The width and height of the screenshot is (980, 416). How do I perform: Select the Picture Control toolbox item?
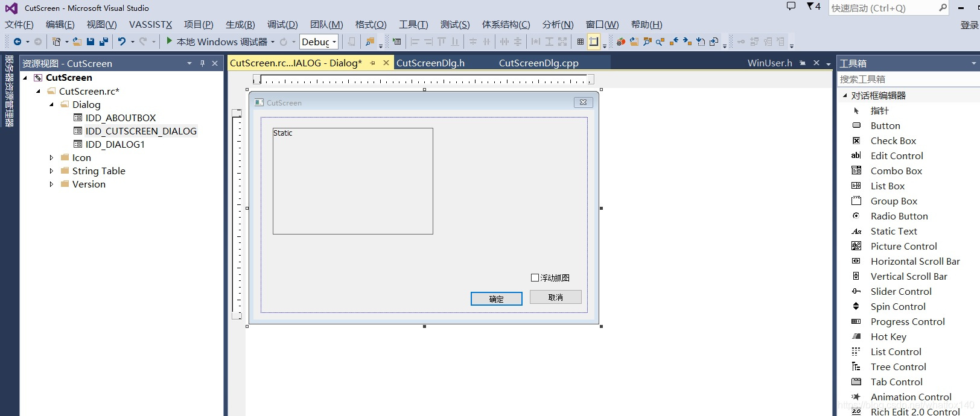click(x=903, y=246)
